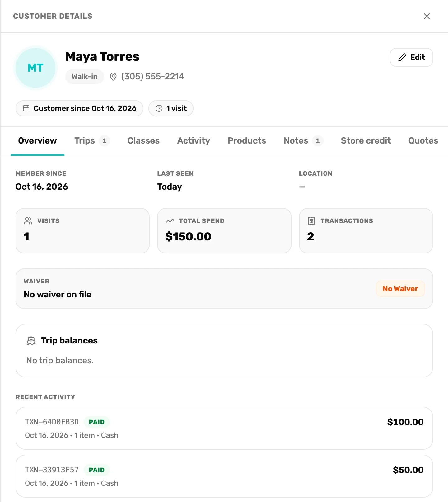Click the calendar icon in Customer since chip
The width and height of the screenshot is (448, 502).
26,108
